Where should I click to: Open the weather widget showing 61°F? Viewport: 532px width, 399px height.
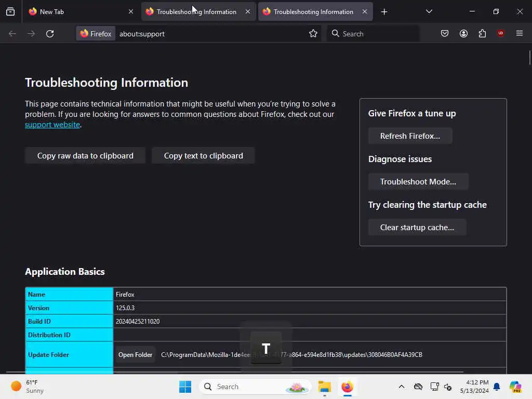pyautogui.click(x=28, y=387)
